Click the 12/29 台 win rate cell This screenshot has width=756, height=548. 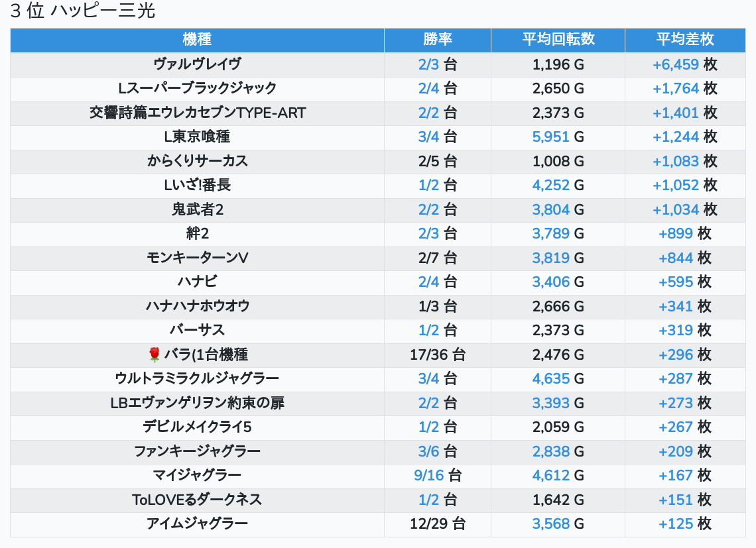tap(438, 524)
